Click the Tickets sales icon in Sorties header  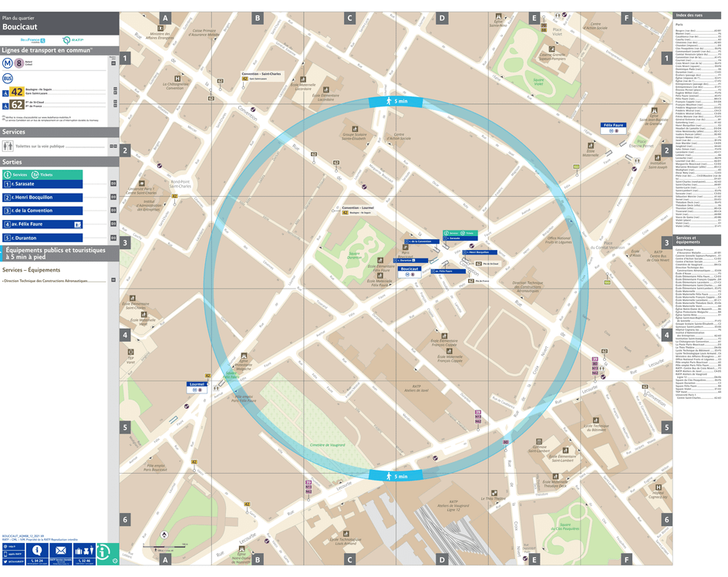point(34,175)
